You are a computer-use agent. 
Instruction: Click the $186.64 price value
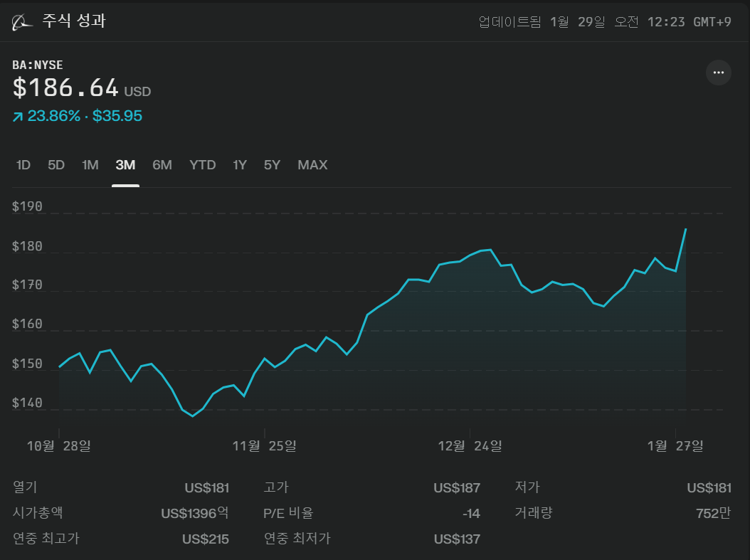(65, 88)
